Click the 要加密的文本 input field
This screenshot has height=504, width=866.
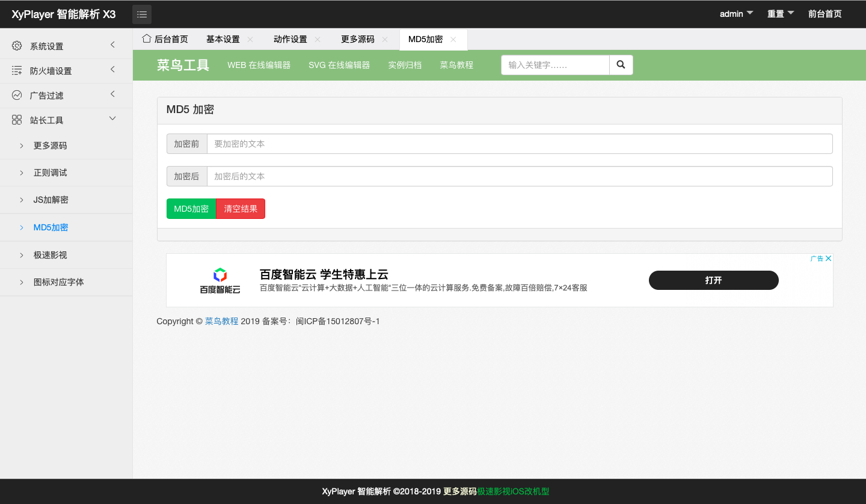point(519,144)
